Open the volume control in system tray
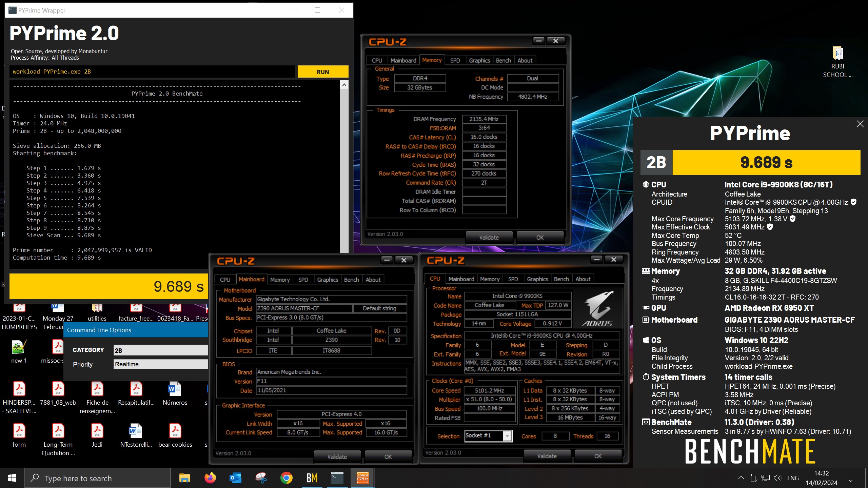Viewport: 868px width, 488px height. click(x=777, y=478)
